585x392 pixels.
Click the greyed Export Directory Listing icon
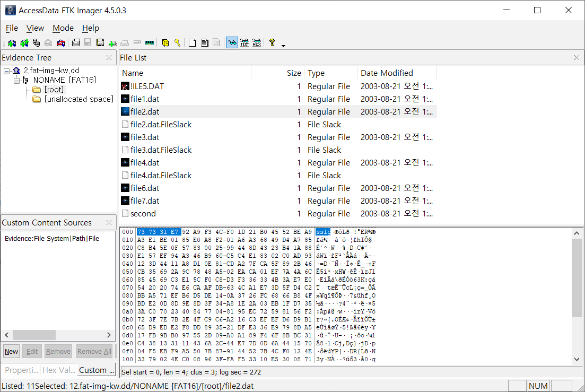pos(216,42)
